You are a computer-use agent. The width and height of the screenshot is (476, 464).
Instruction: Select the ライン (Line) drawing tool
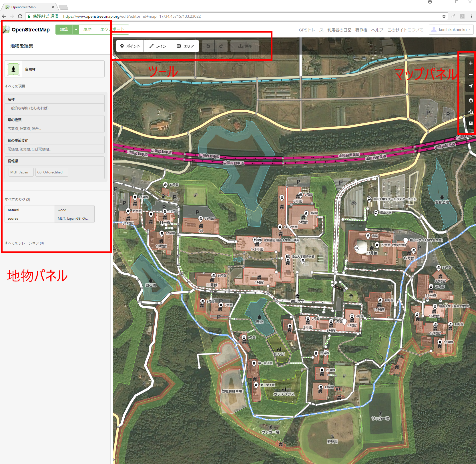click(158, 46)
